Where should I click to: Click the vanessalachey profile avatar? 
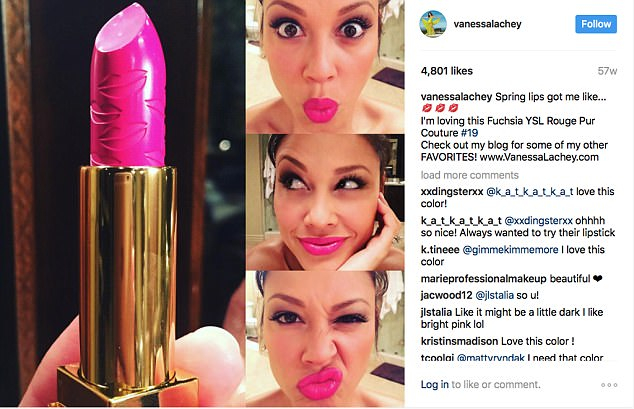(x=433, y=24)
